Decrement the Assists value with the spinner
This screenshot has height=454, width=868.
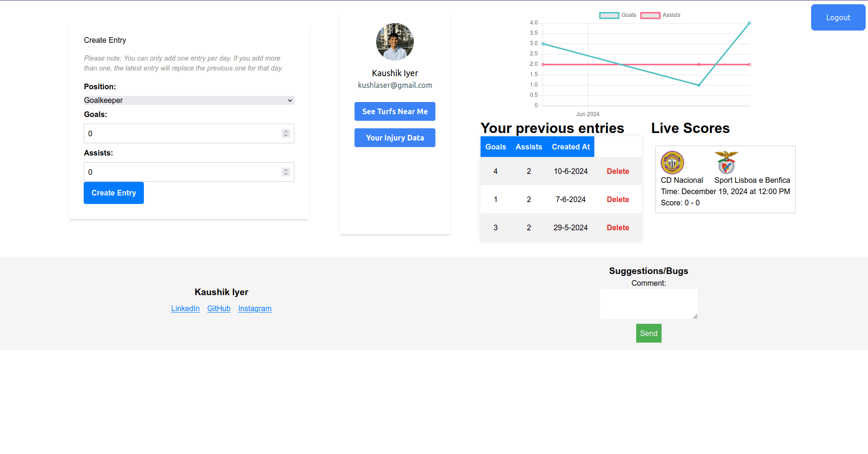tap(286, 174)
